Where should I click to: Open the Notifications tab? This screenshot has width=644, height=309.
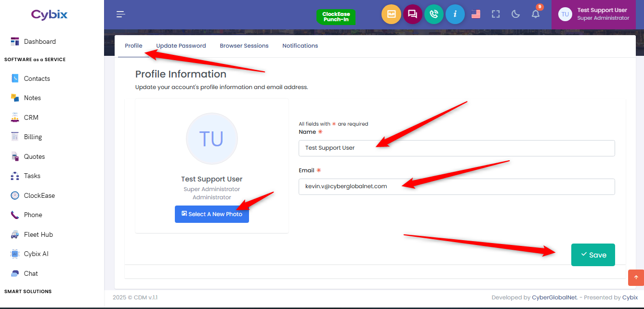point(300,46)
